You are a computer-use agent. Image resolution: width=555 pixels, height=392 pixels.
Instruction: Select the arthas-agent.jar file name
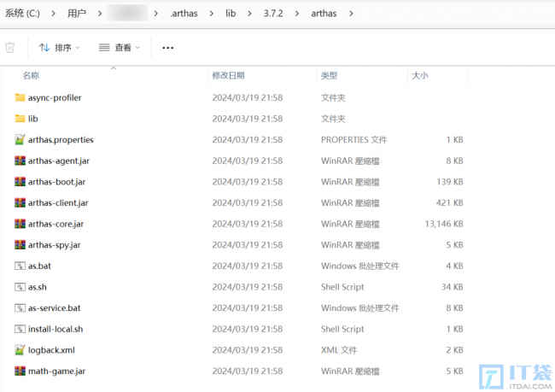tap(59, 161)
